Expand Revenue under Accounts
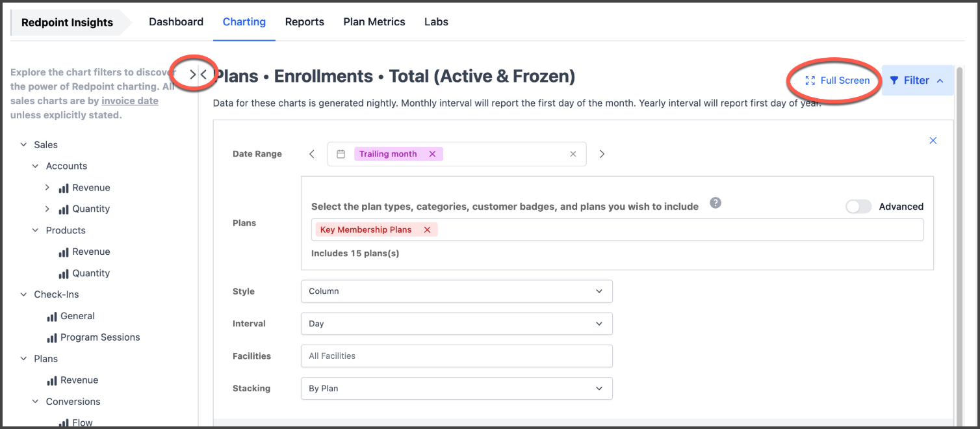Image resolution: width=980 pixels, height=429 pixels. tap(47, 188)
